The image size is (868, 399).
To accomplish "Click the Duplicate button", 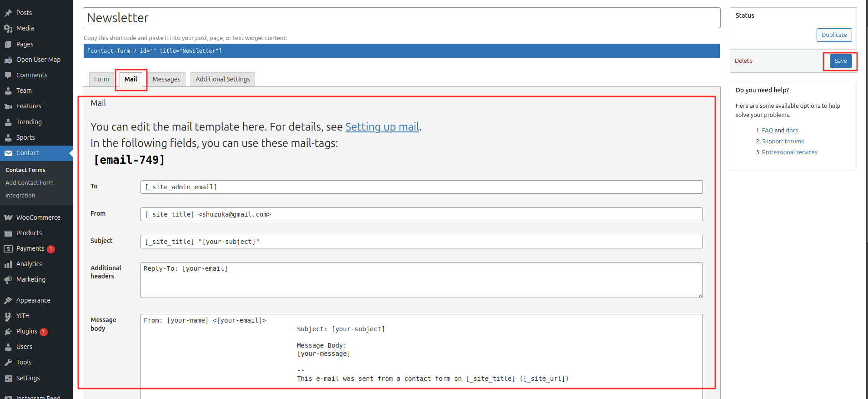I will (834, 35).
